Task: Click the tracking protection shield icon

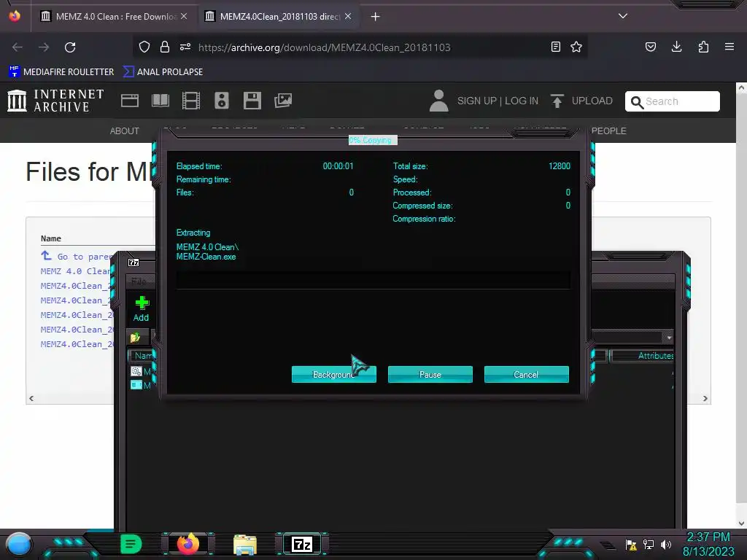Action: coord(144,47)
